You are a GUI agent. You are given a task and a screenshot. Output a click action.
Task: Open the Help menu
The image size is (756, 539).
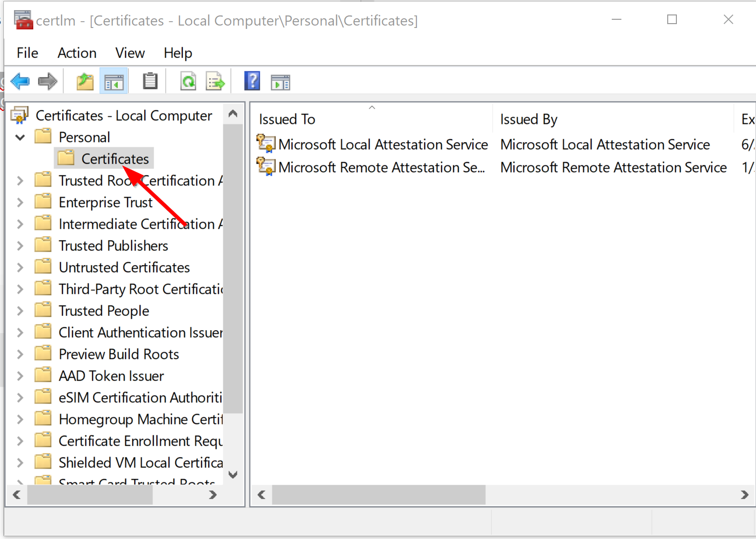point(178,53)
